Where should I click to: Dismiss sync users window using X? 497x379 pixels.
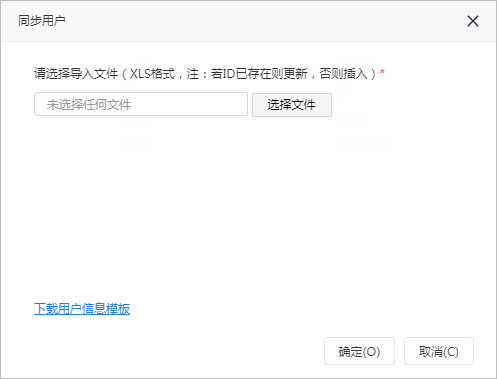pyautogui.click(x=473, y=21)
